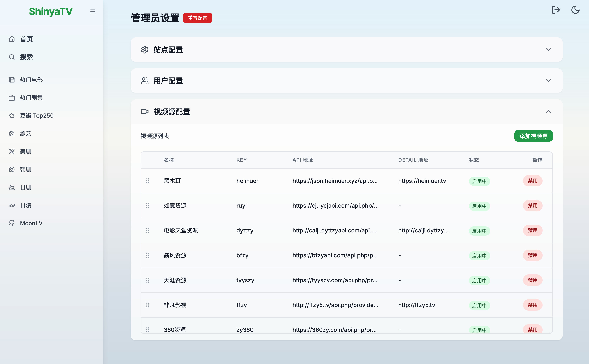Viewport: 589px width, 364px height.
Task: Click the ShinyaTV logo
Action: (51, 11)
